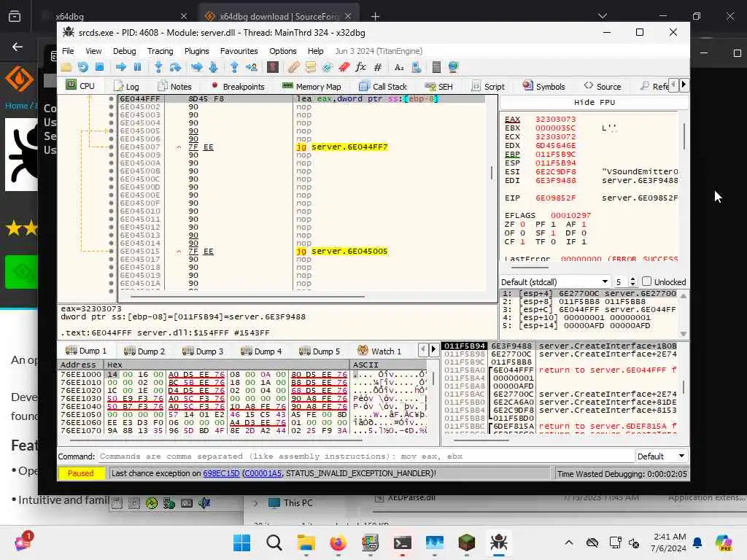Image resolution: width=747 pixels, height=560 pixels.
Task: Click the Stop debugging square icon
Action: click(99, 68)
